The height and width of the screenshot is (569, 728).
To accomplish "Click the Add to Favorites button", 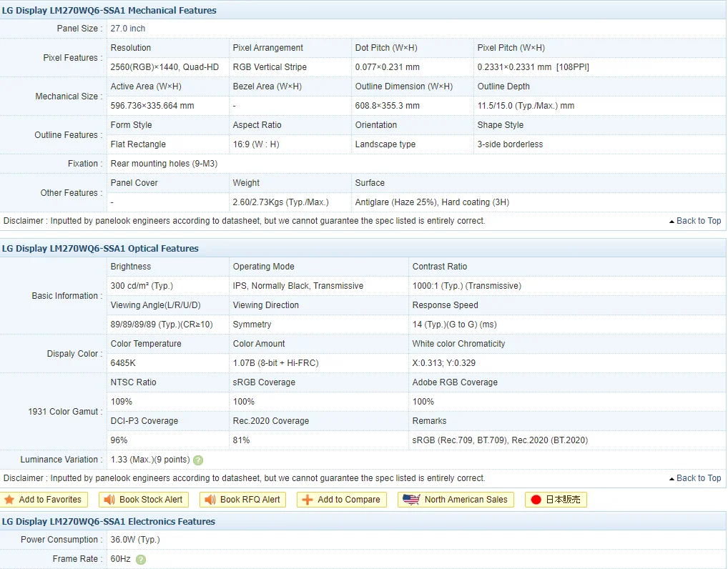I will (x=44, y=500).
